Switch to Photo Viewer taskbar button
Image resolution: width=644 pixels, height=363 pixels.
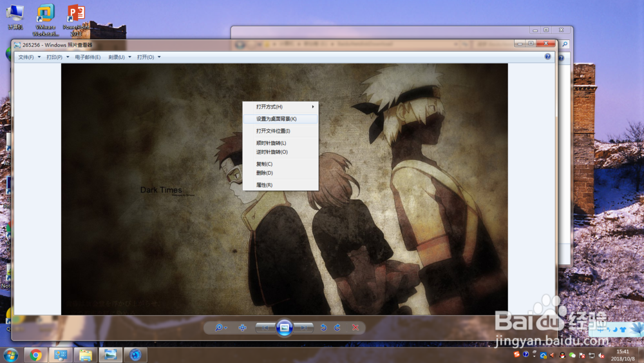pyautogui.click(x=111, y=355)
